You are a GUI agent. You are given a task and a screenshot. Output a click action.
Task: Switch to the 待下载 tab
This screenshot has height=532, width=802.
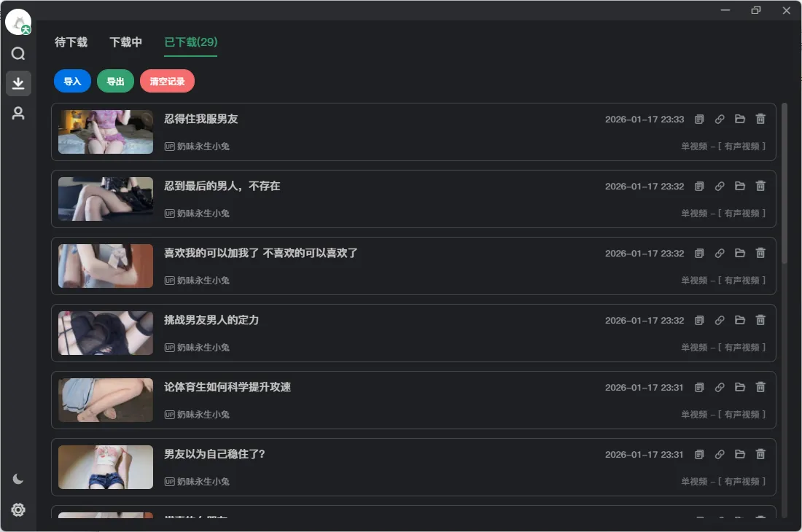pos(70,43)
